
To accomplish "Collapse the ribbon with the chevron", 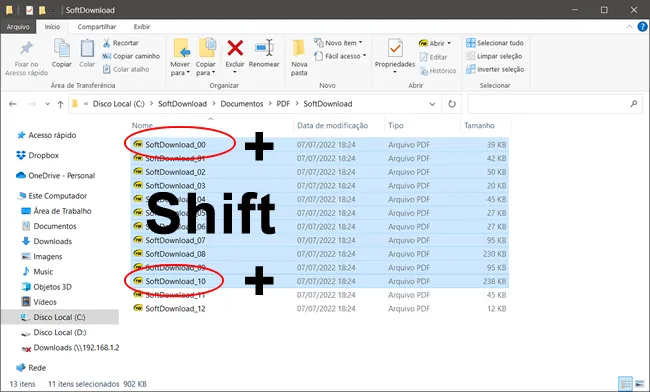I will (629, 27).
